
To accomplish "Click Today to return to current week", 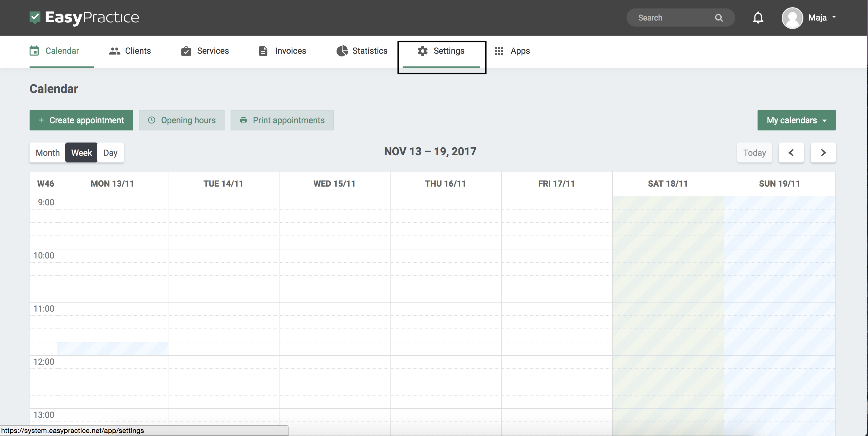I will point(755,152).
